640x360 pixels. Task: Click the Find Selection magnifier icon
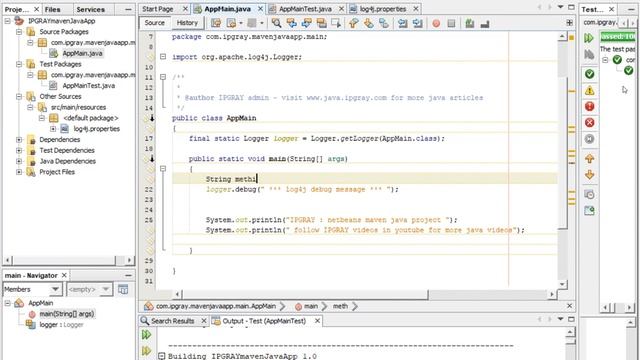click(276, 23)
